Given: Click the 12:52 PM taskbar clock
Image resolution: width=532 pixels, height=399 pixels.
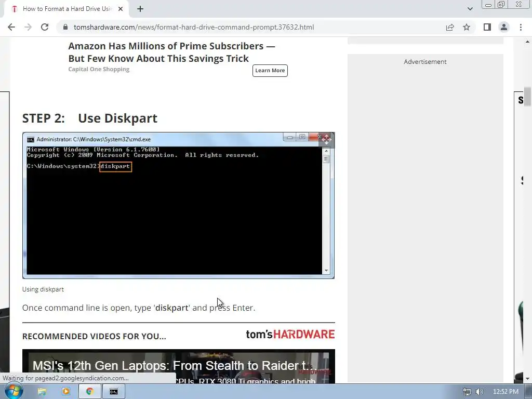Looking at the screenshot, I should (x=506, y=392).
